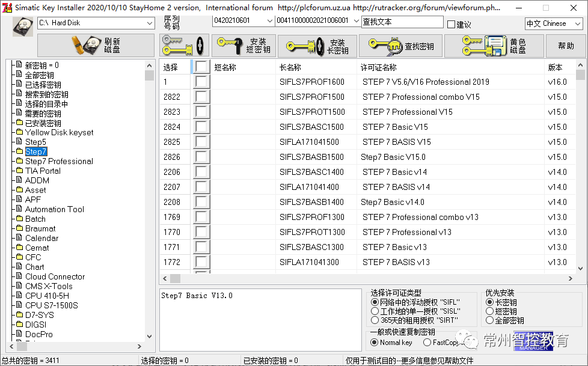Select 短密钥 priority radio
This screenshot has width=588, height=366.
pyautogui.click(x=489, y=311)
